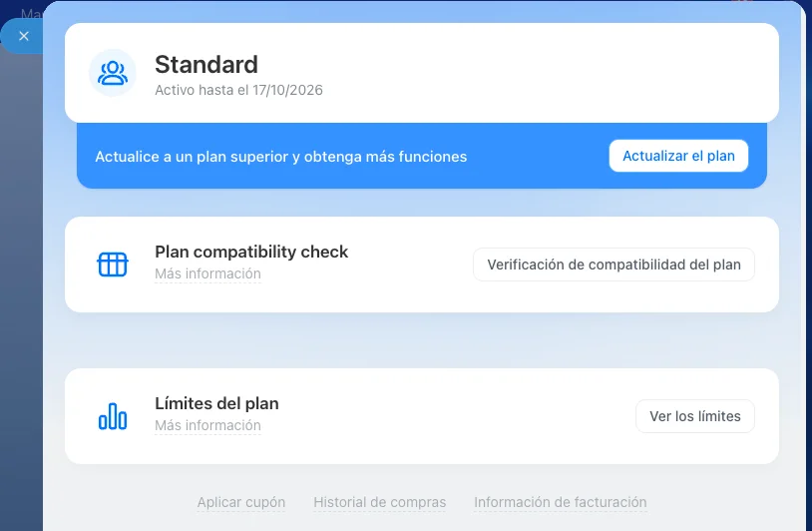Click the Límites del plan bar chart icon
Image resolution: width=812 pixels, height=531 pixels.
click(113, 416)
